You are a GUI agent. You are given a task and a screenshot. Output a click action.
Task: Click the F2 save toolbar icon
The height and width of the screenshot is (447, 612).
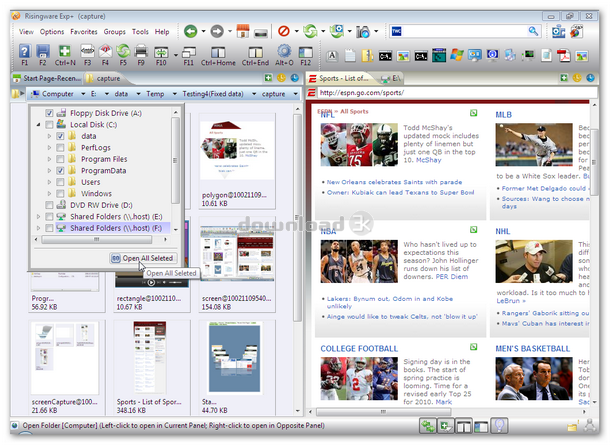click(43, 53)
